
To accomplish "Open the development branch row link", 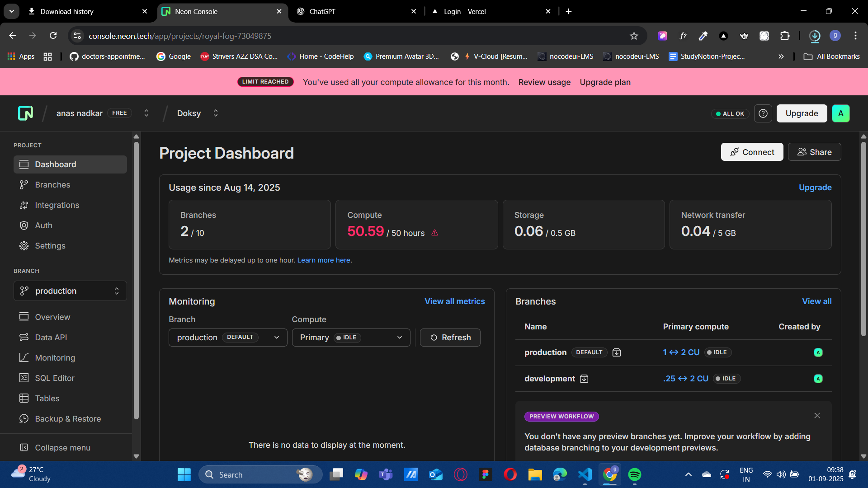I will pyautogui.click(x=550, y=379).
